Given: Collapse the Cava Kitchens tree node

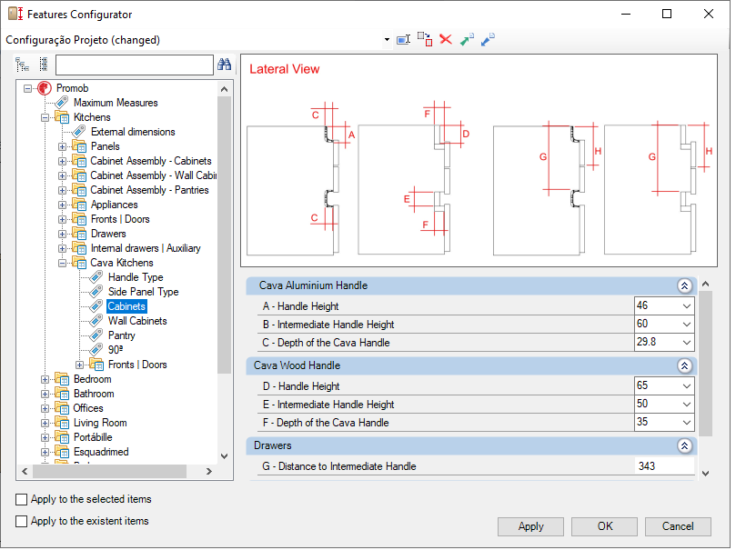Looking at the screenshot, I should coord(62,264).
